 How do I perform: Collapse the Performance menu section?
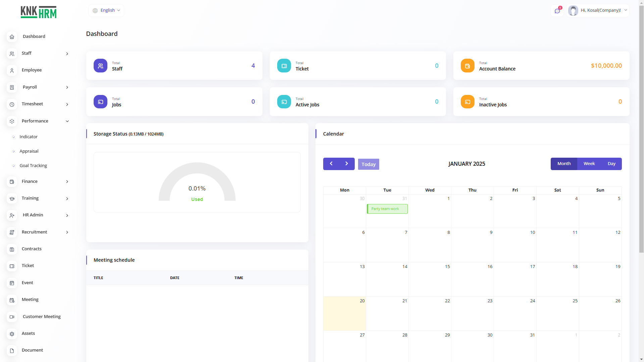[x=67, y=121]
